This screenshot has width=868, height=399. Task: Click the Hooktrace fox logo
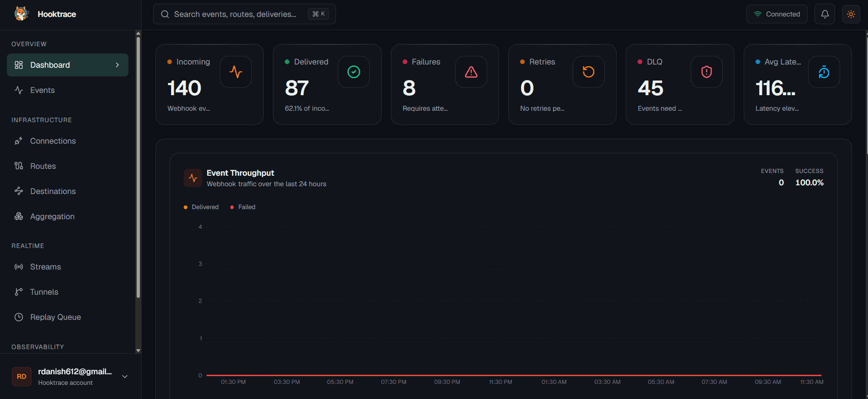[21, 14]
